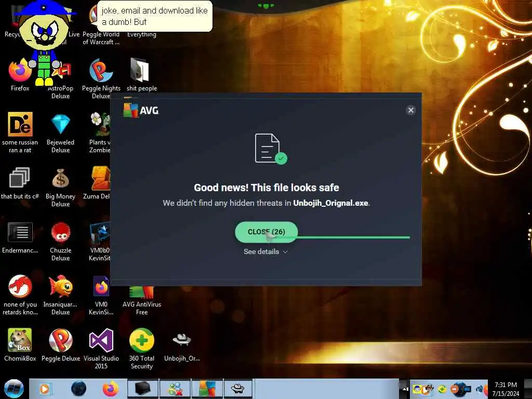
Task: Click the 7:31 PM taskbar clock
Action: [506, 389]
